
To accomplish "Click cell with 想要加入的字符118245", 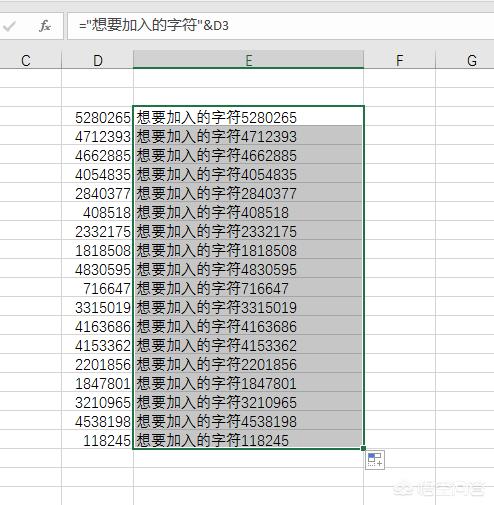I will [x=248, y=439].
